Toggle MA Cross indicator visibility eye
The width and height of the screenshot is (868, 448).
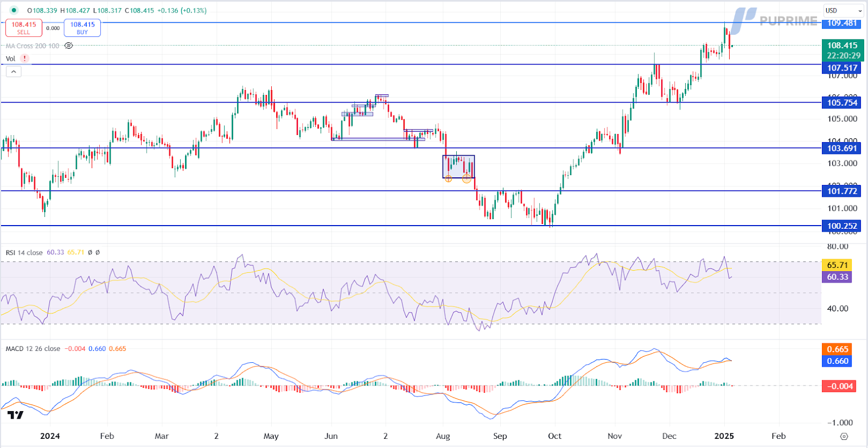[68, 46]
